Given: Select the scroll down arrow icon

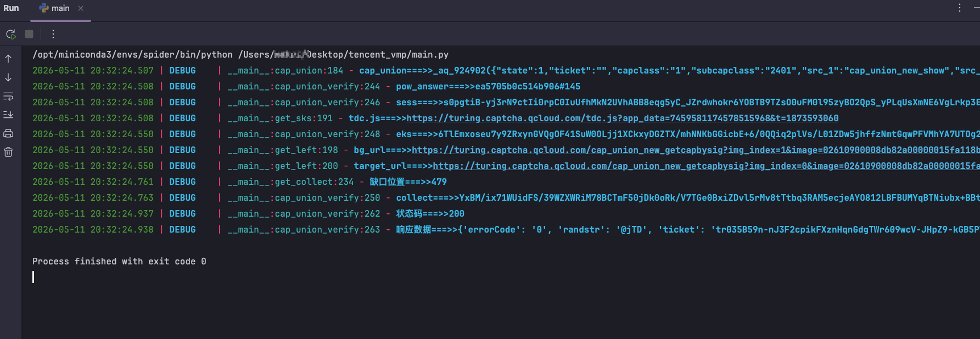Looking at the screenshot, I should 8,77.
